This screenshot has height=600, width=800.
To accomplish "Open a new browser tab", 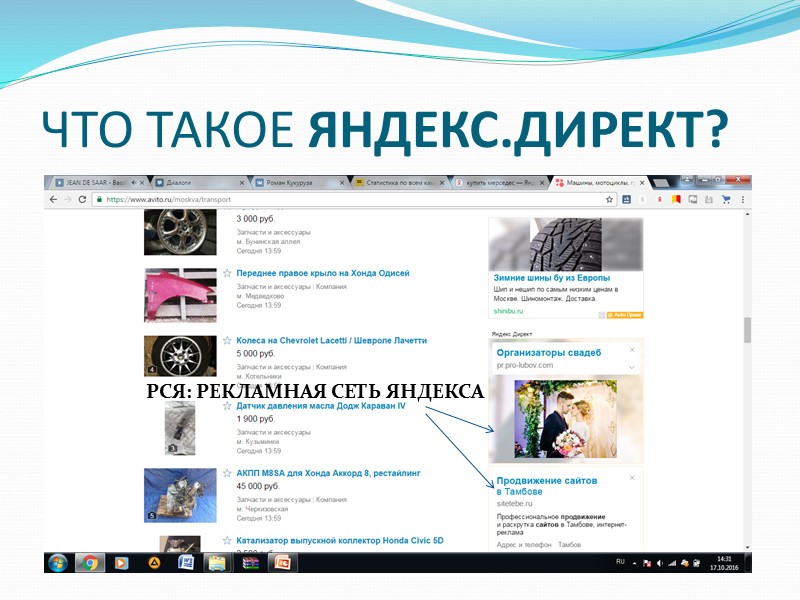I will (662, 183).
